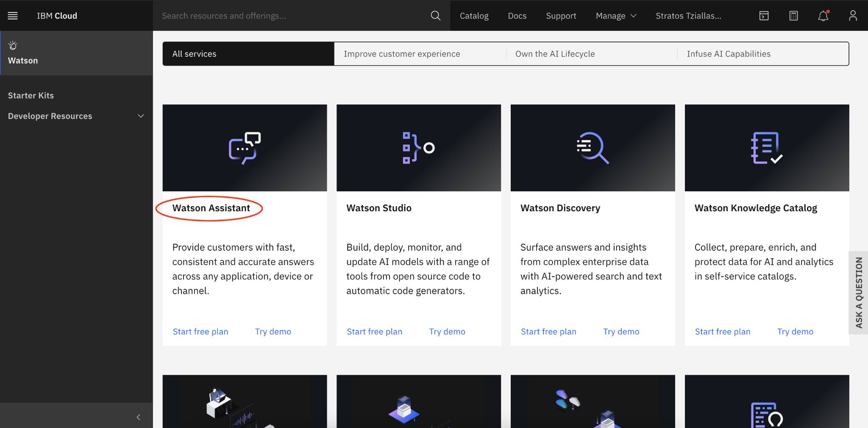The image size is (868, 428).
Task: Click the Watson Knowledge Catalog title
Action: (x=756, y=208)
